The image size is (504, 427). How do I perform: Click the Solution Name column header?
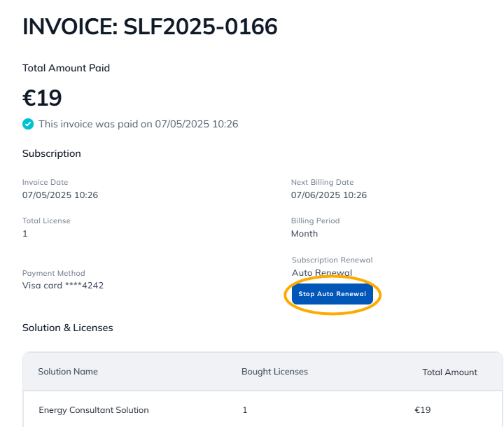(68, 372)
